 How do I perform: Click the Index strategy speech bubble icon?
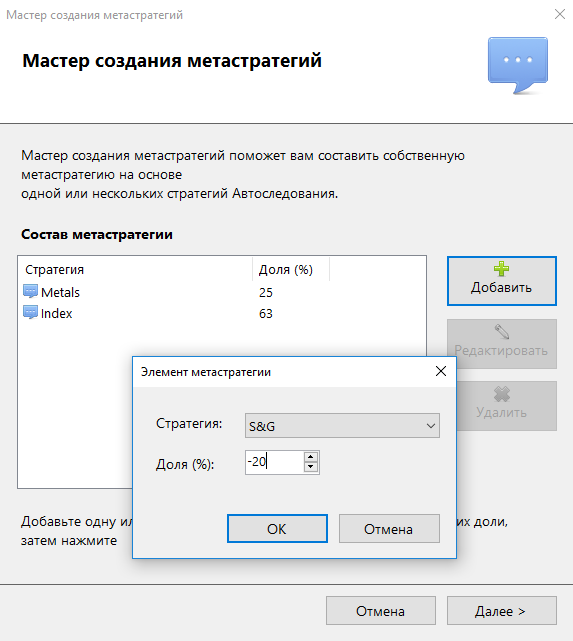[30, 313]
